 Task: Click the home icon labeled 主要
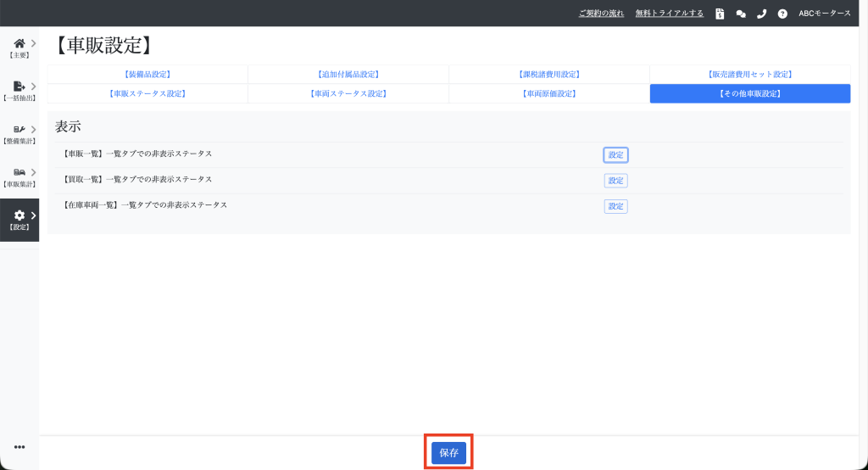[19, 44]
